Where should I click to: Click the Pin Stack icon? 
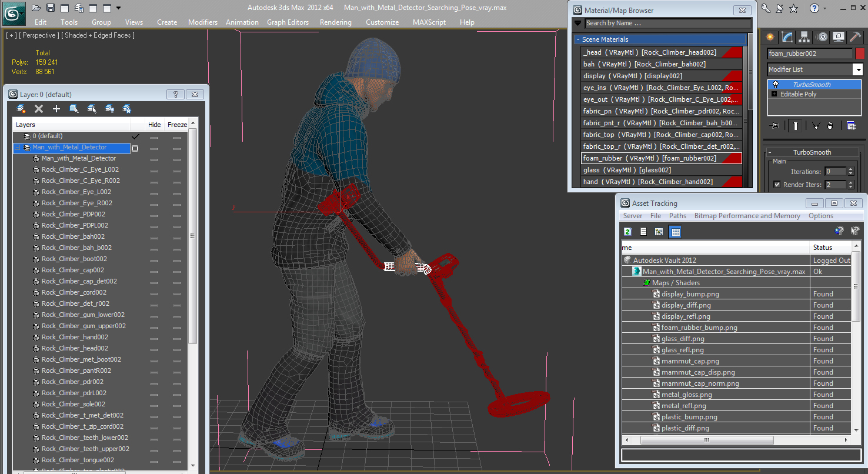[774, 125]
